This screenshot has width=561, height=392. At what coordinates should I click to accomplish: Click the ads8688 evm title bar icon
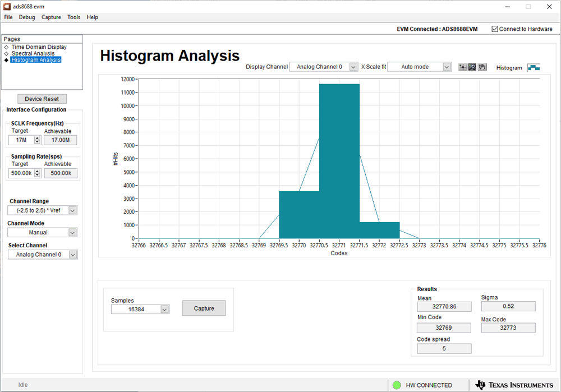6,6
